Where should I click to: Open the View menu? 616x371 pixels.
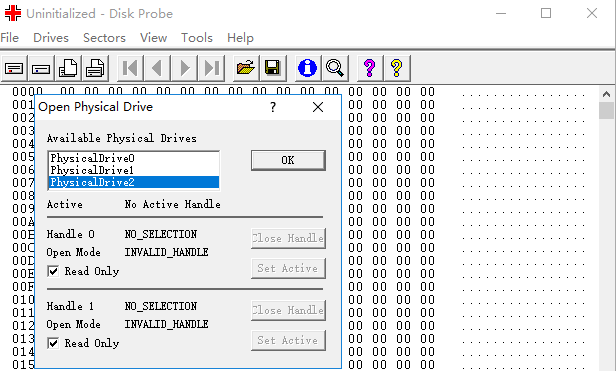click(x=153, y=38)
